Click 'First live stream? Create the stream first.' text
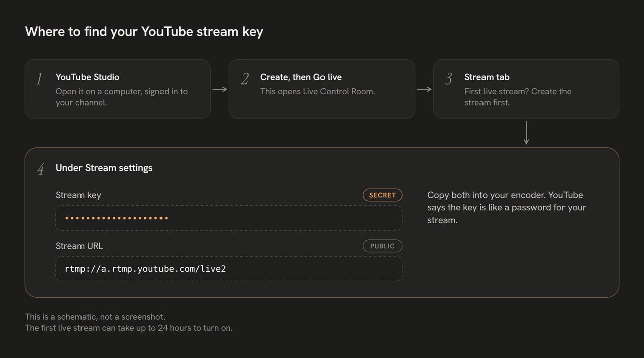 click(518, 97)
